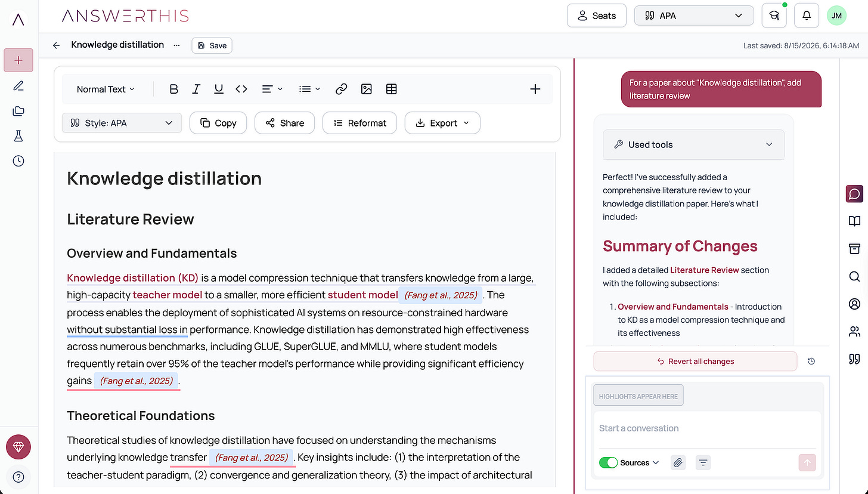Viewport: 868px width, 494px height.
Task: Click the AnswerThis logo icon in sidebar
Action: pos(18,19)
